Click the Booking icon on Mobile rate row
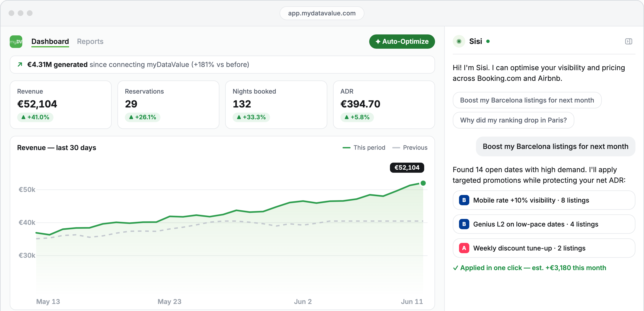Viewport: 644px width, 311px height. (464, 200)
